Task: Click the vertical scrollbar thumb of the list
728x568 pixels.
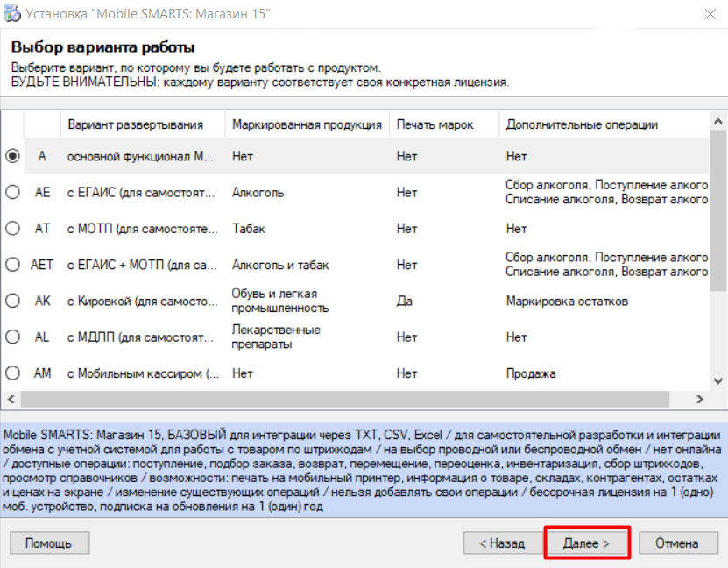Action: tap(718, 211)
